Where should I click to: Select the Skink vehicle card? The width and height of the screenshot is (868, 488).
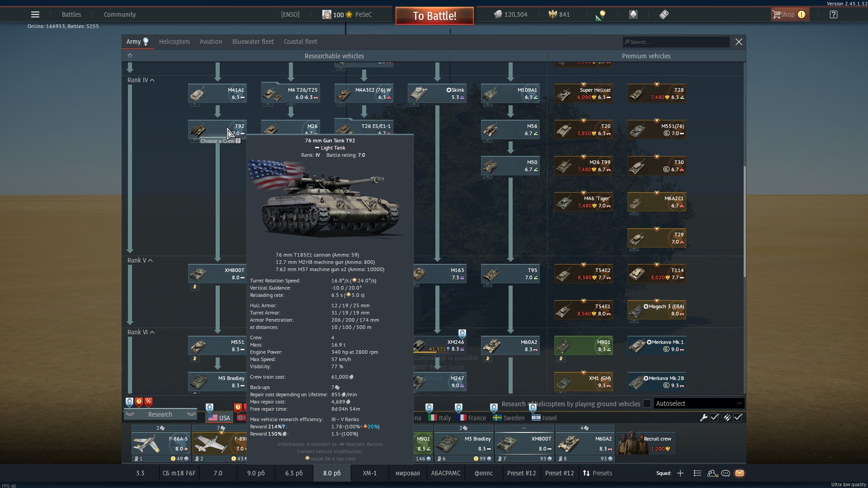(437, 94)
